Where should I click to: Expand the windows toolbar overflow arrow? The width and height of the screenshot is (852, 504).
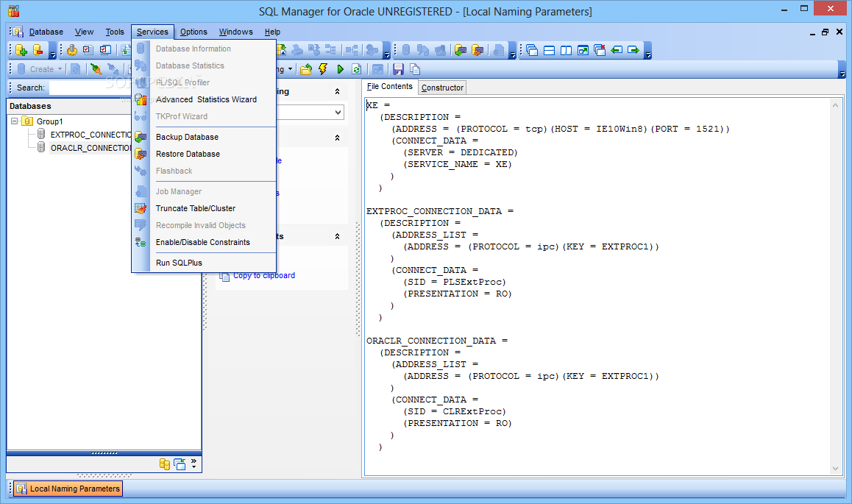[x=647, y=51]
